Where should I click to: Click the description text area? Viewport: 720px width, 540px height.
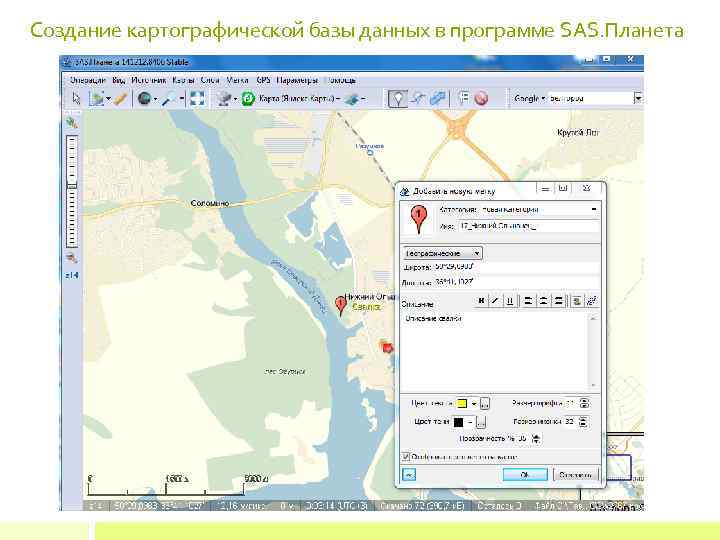(495, 352)
